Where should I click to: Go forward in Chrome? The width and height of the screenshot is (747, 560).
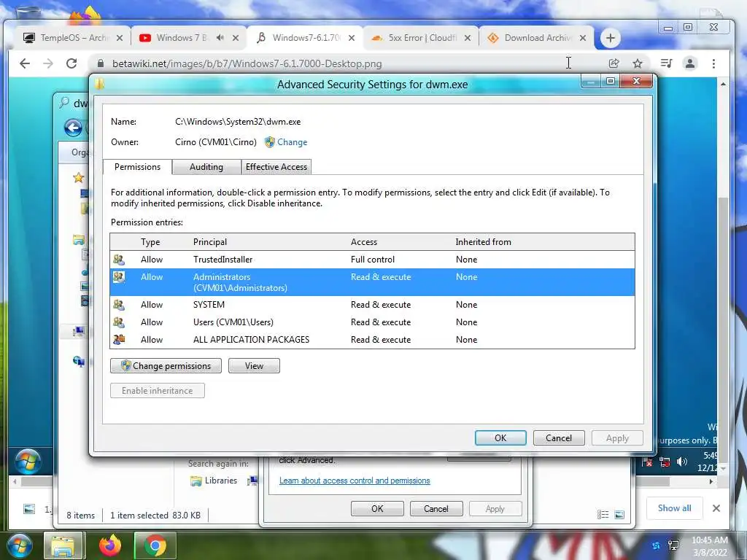(48, 63)
